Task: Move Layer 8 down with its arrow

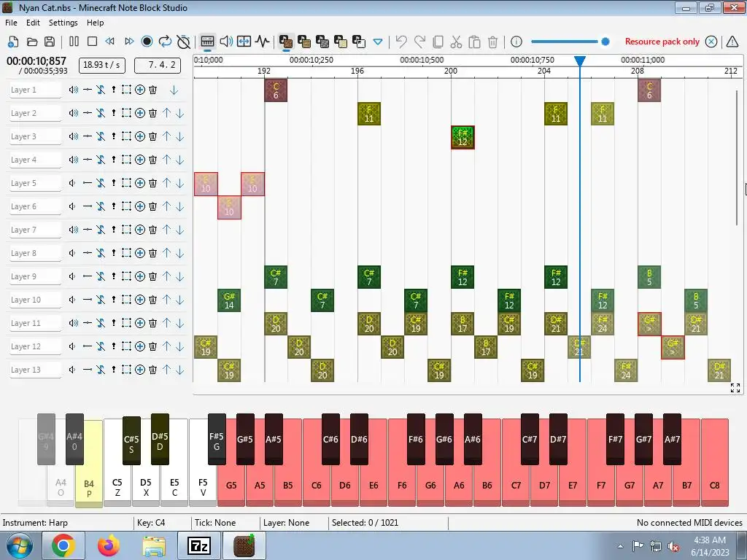Action: 179,253
